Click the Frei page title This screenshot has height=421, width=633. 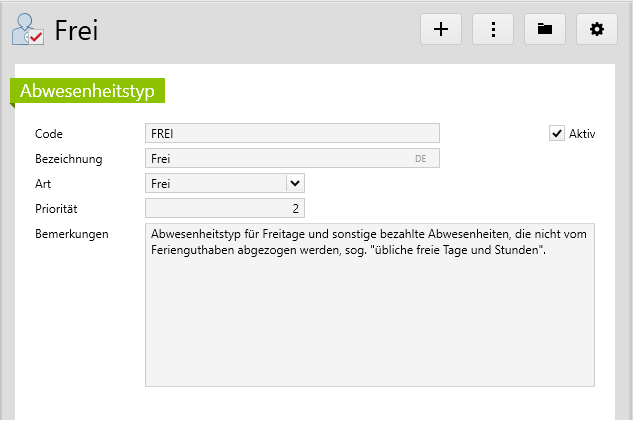tap(76, 30)
